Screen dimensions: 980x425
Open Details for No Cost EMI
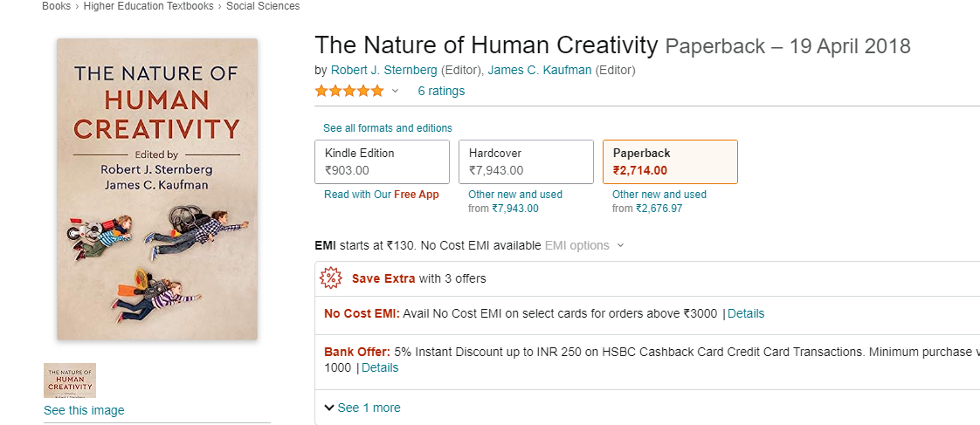coord(746,313)
